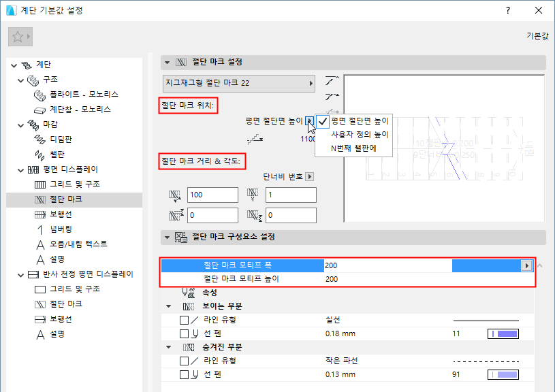Select 절단 마크 under 반사 천정 평면
This screenshot has width=555, height=392.
click(x=66, y=304)
